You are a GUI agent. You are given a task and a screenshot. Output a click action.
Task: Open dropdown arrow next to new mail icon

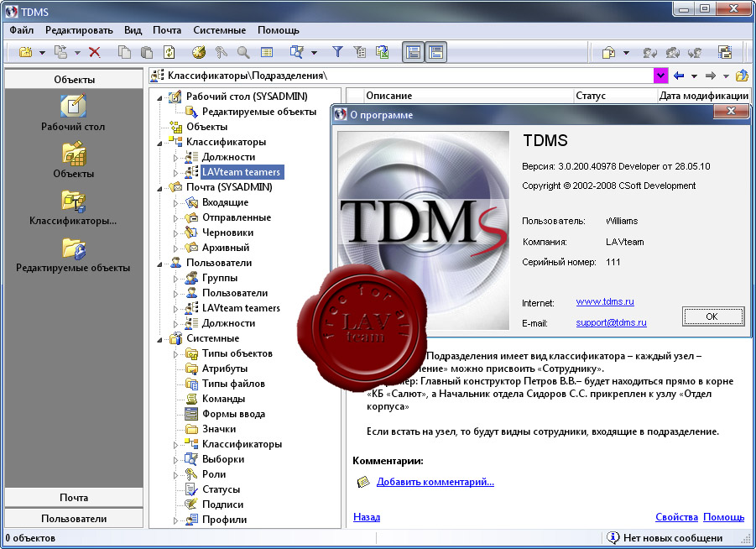point(626,53)
